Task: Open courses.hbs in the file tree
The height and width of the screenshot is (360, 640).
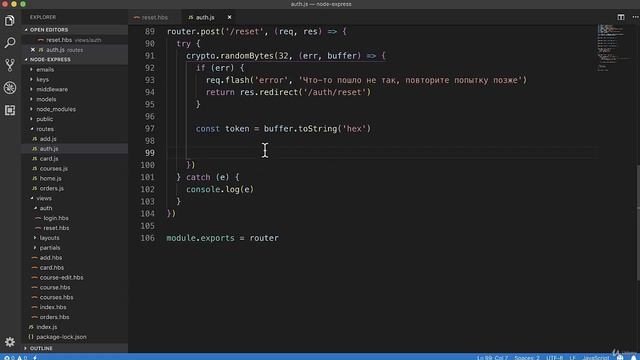Action: pyautogui.click(x=56, y=298)
